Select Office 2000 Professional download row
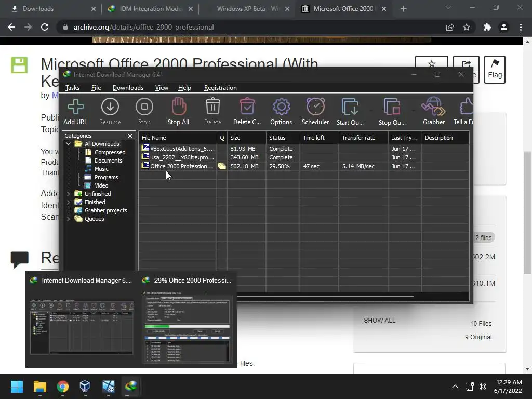Image resolution: width=532 pixels, height=399 pixels. coord(303,166)
